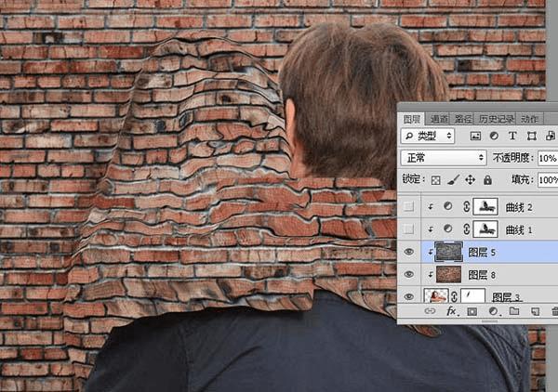Viewport: 558px width, 392px height.
Task: Hide 图层 3 via eye icon
Action: tap(409, 296)
